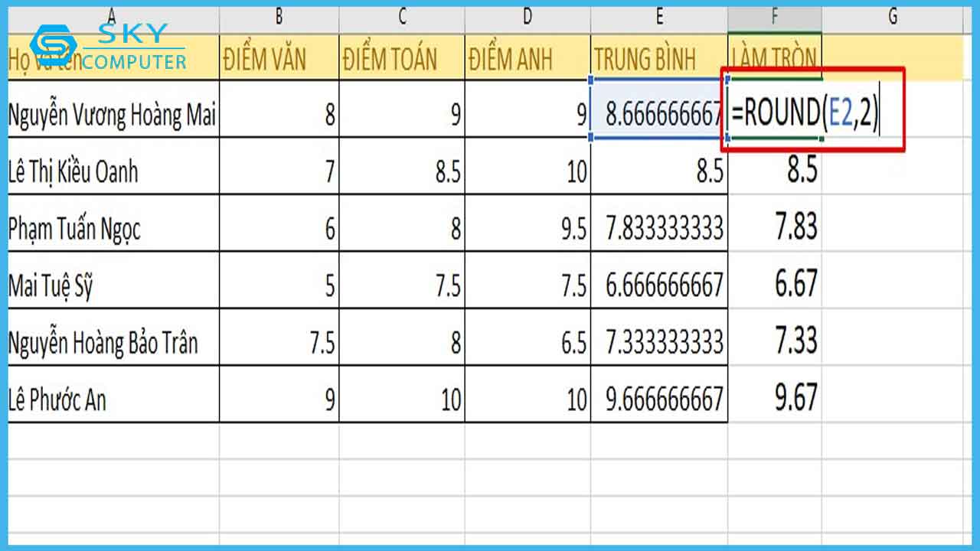This screenshot has width=980, height=551.
Task: Select the name cell Nguyễn Hoàng Bảo Trân
Action: [x=113, y=337]
